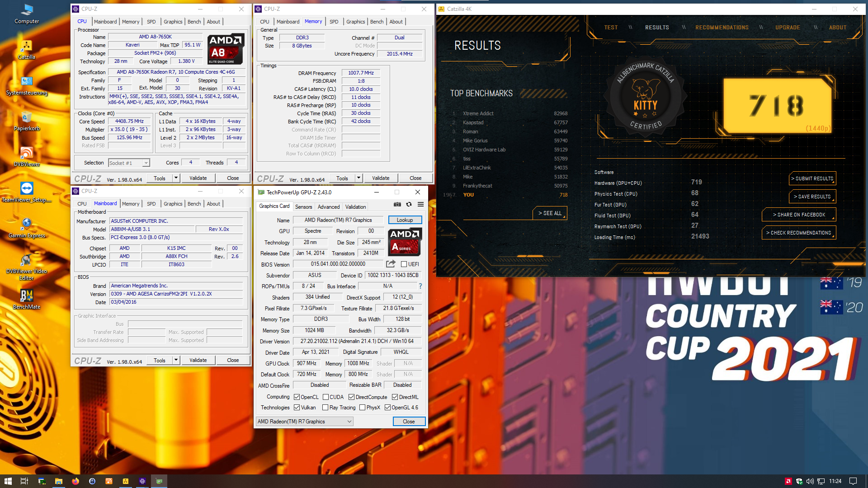Viewport: 868px width, 488px height.
Task: Open AMD Radeon tray icon
Action: pyautogui.click(x=788, y=481)
